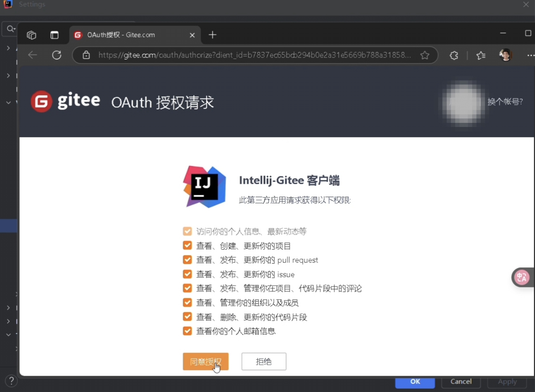Image resolution: width=535 pixels, height=392 pixels.
Task: Click the 同意授权 button
Action: coord(205,362)
